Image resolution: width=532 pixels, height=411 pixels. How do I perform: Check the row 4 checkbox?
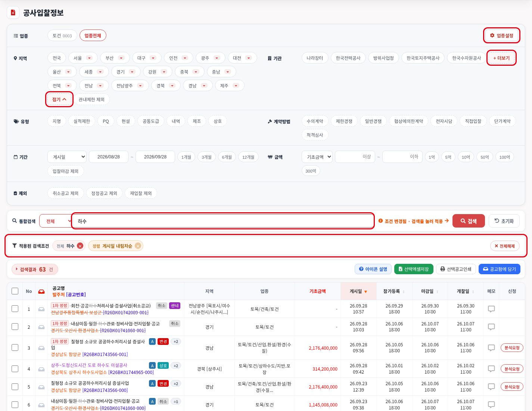click(x=15, y=368)
